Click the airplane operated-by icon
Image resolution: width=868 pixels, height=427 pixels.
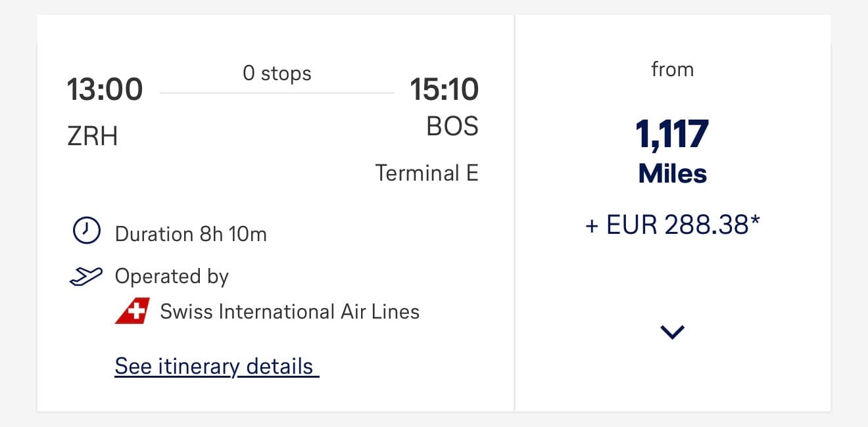[86, 277]
